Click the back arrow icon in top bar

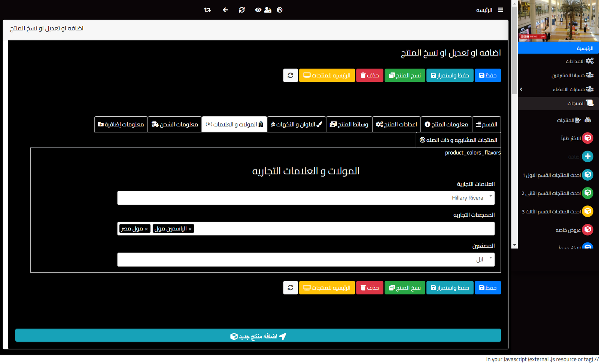[225, 10]
